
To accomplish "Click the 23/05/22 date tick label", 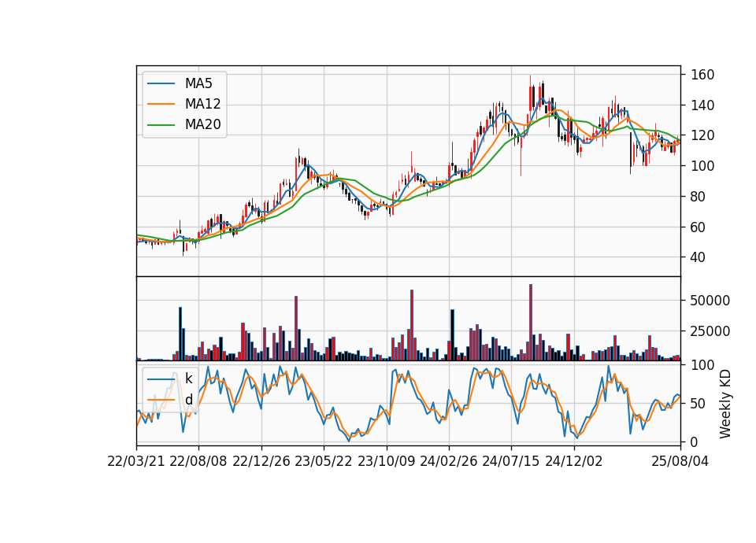I will coord(324,461).
